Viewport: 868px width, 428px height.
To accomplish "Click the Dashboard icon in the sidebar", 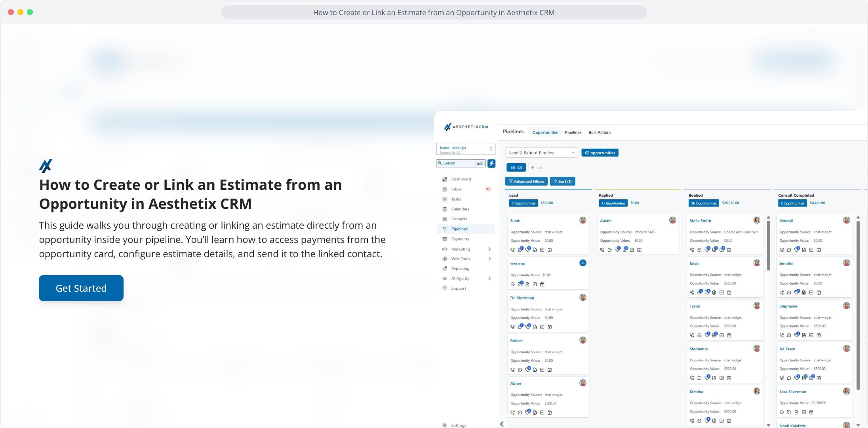I will click(445, 179).
